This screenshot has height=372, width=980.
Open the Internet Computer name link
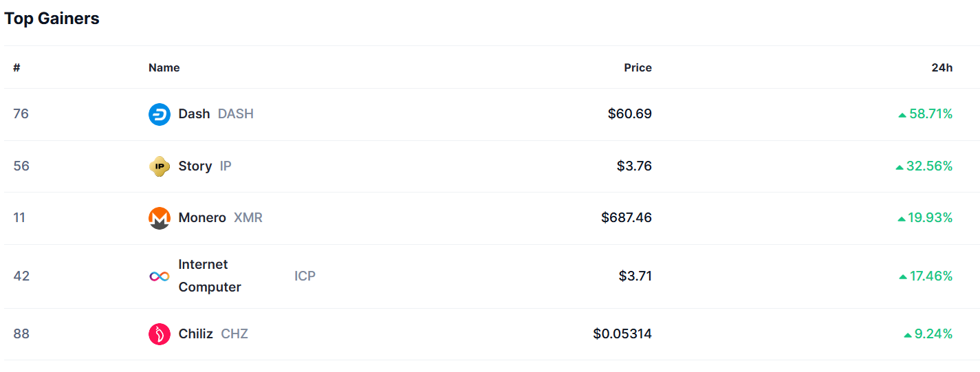pos(209,276)
